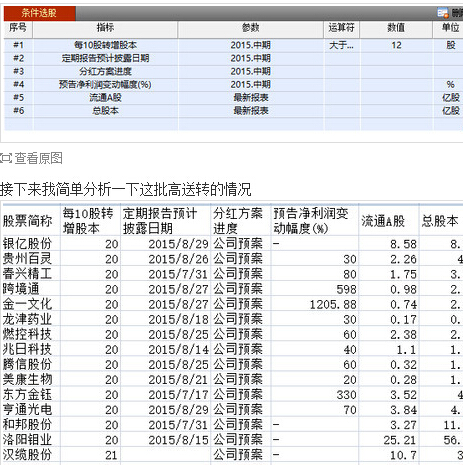Click the date 2015/8/14 for 兆日科技

point(178,350)
